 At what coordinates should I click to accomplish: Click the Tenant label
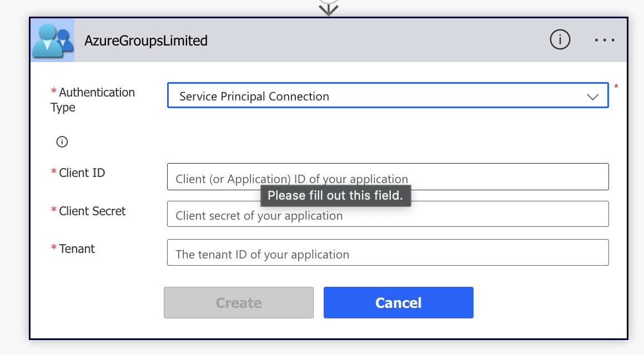point(77,248)
